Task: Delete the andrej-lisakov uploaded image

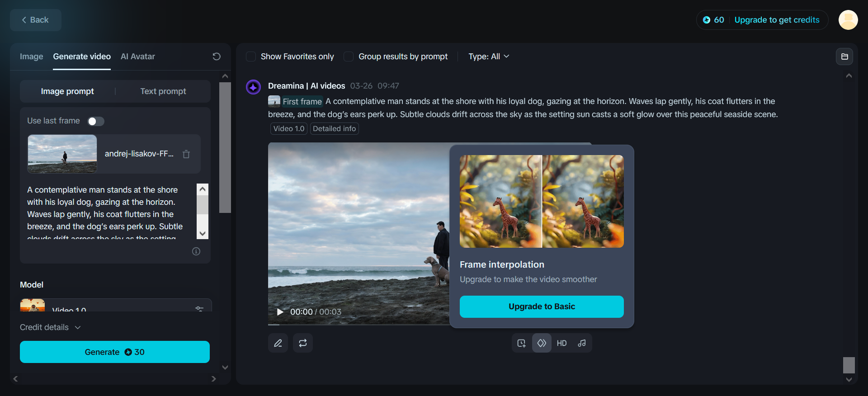Action: [x=186, y=154]
